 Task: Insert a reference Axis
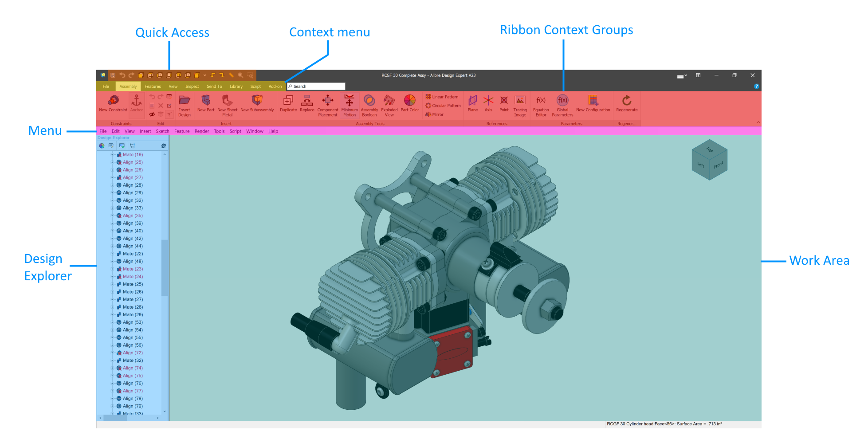488,104
